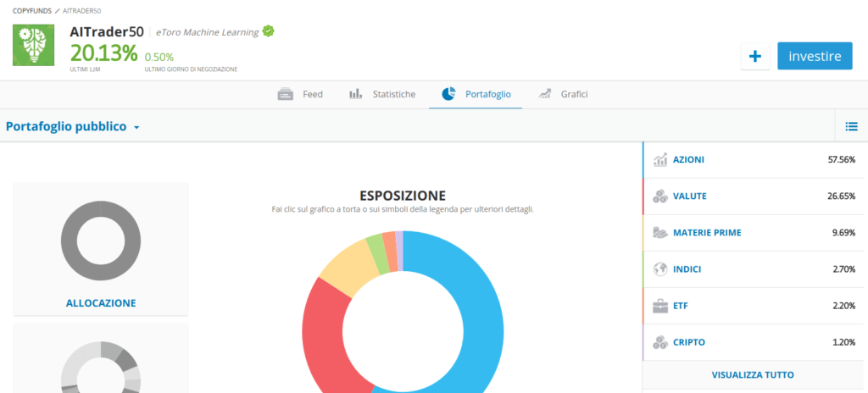Click the Portafoglio pie chart icon

coord(448,94)
